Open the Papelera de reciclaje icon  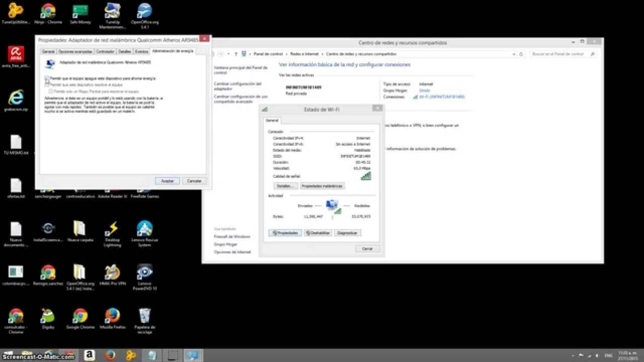144,316
